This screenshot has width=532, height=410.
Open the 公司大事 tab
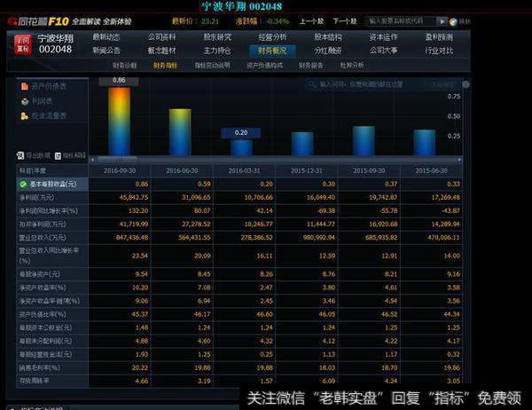(x=383, y=51)
